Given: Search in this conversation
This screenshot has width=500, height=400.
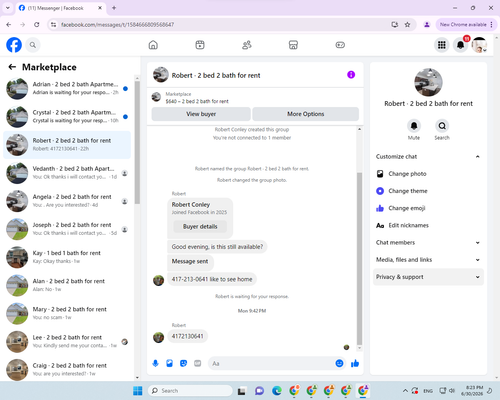Looking at the screenshot, I should tap(442, 126).
